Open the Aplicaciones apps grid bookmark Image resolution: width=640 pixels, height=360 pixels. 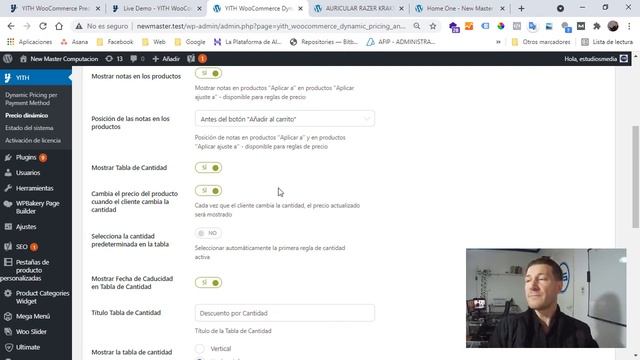[29, 42]
